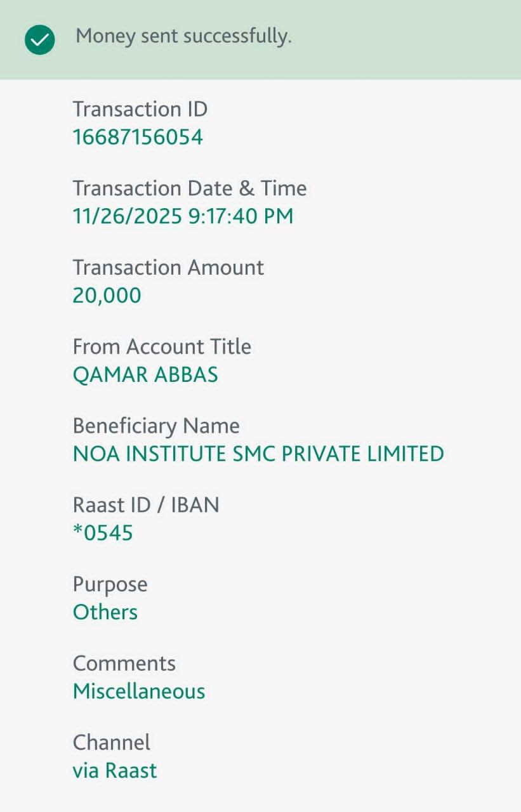The height and width of the screenshot is (812, 521).
Task: Select the Others purpose value
Action: 105,612
